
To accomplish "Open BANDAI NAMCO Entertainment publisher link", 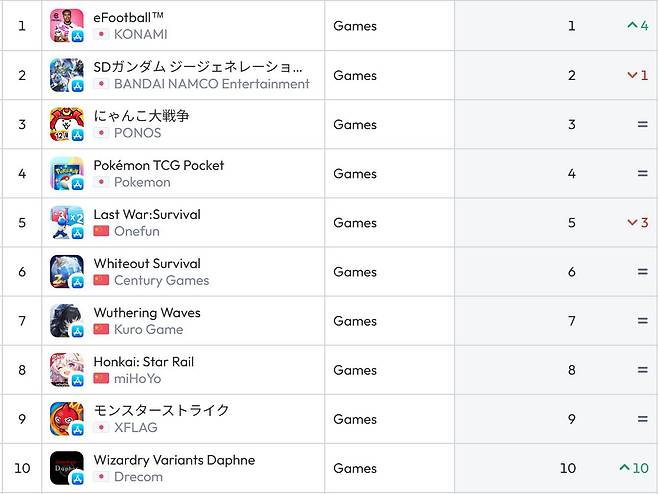I will click(211, 84).
